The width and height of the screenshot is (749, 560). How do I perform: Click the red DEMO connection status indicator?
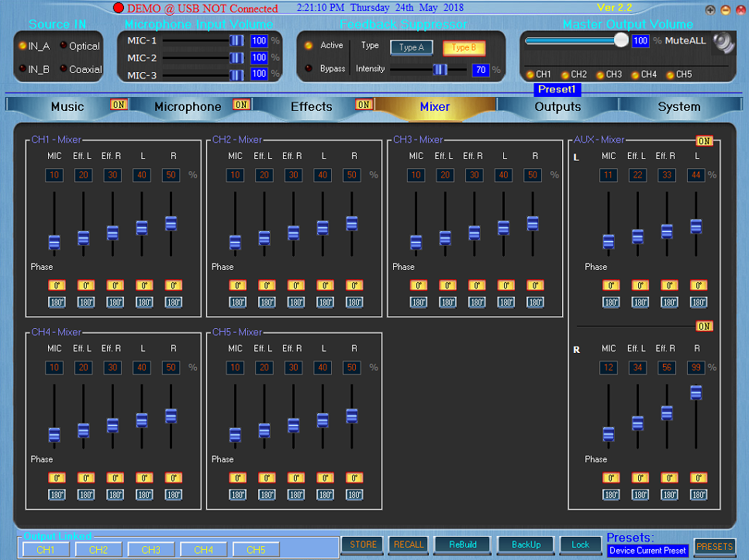tap(119, 8)
